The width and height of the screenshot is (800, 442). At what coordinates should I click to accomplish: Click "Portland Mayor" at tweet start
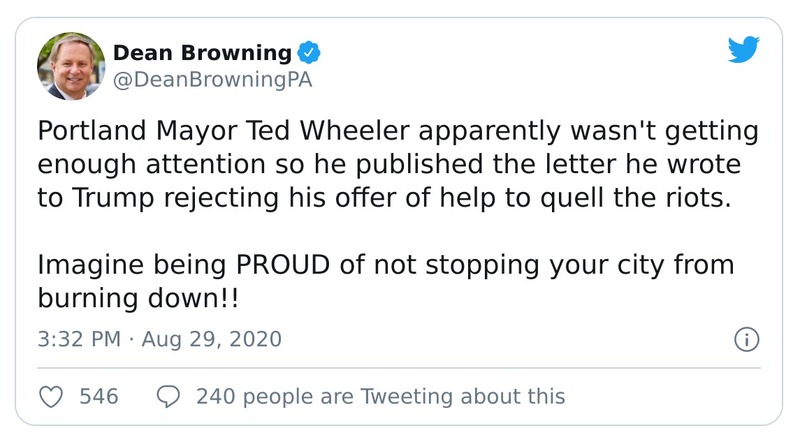pyautogui.click(x=124, y=132)
